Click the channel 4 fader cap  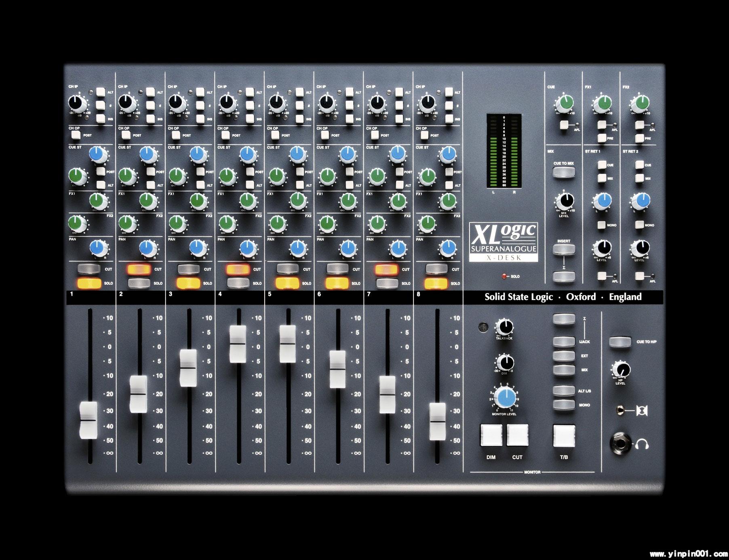click(x=238, y=344)
